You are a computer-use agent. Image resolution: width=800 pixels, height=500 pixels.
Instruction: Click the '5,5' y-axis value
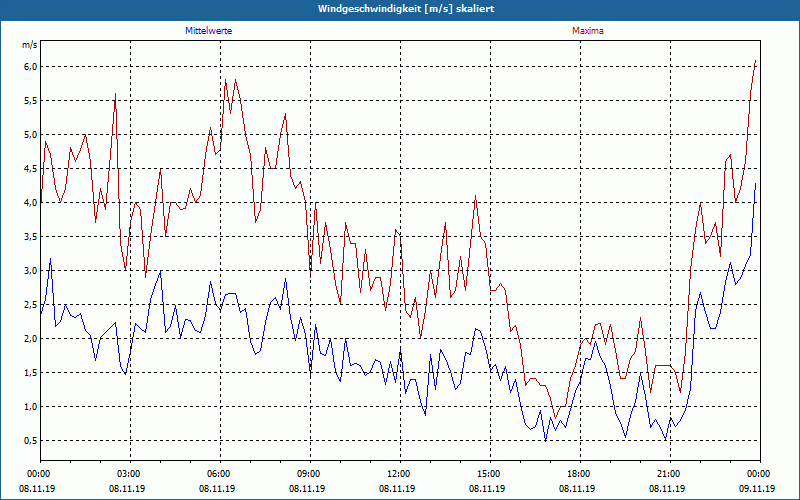point(30,101)
